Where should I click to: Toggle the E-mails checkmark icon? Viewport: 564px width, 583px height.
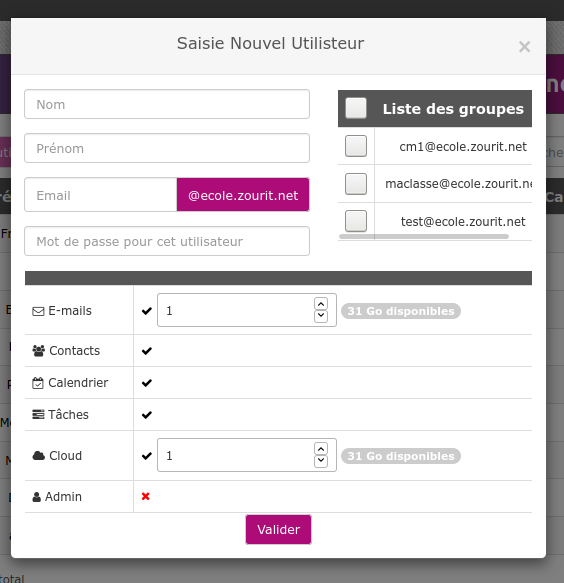[147, 311]
